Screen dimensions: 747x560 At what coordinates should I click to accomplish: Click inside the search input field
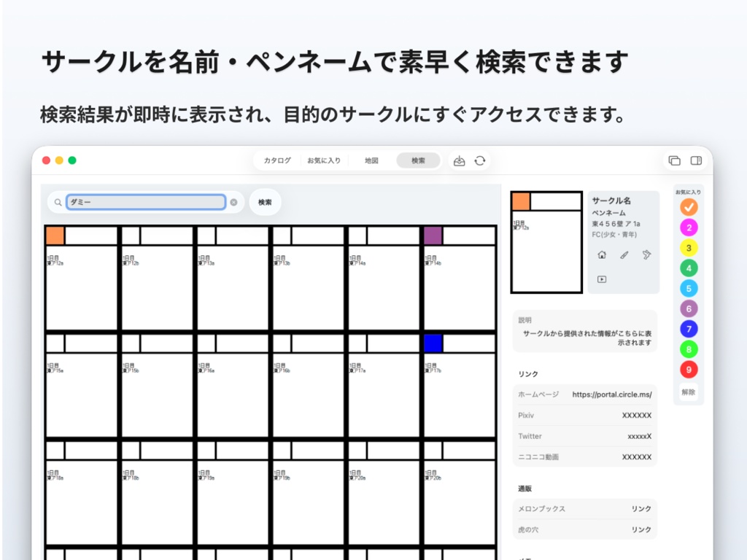pos(146,202)
